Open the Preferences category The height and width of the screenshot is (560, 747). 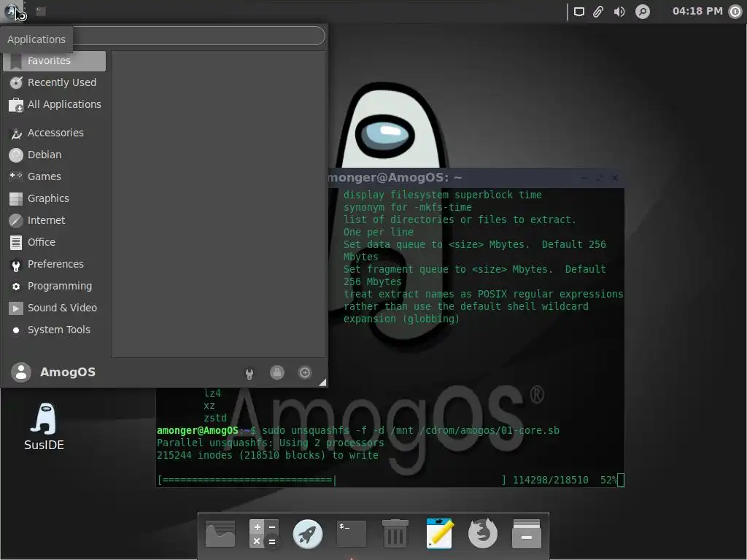tap(54, 265)
